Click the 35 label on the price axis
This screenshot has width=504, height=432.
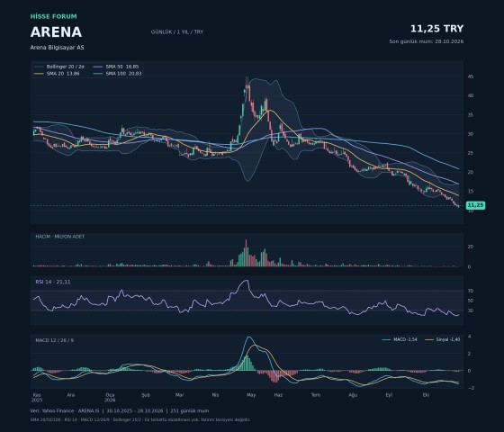click(471, 115)
